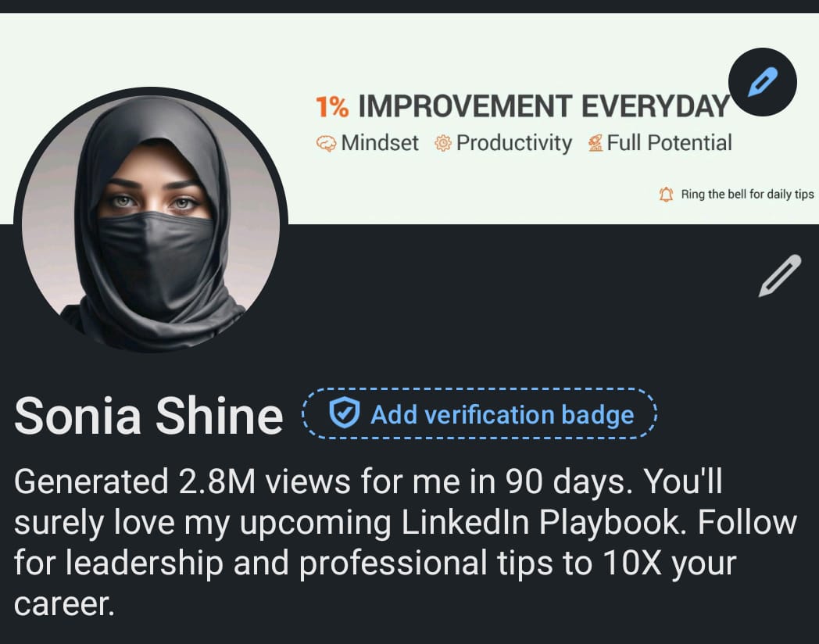Click the Full Potential growth icon
Viewport: 819px width, 644px height.
pos(595,143)
